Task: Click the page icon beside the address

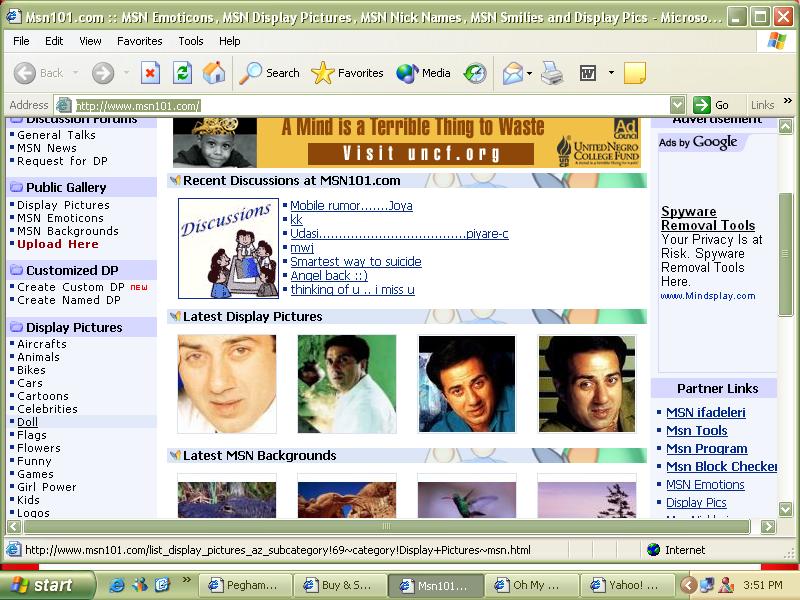Action: tap(64, 105)
